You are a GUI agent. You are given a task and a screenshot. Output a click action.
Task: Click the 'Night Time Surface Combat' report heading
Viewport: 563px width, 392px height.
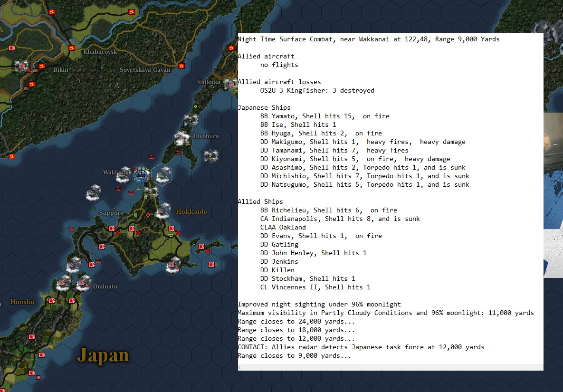(368, 39)
